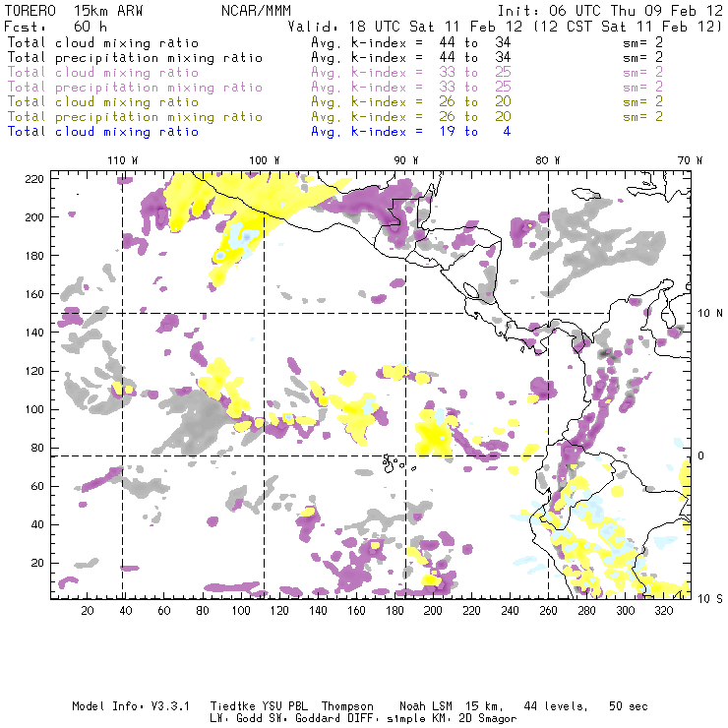The image size is (728, 728).
Task: Click the '44 levels,' text
Action: click(x=556, y=706)
